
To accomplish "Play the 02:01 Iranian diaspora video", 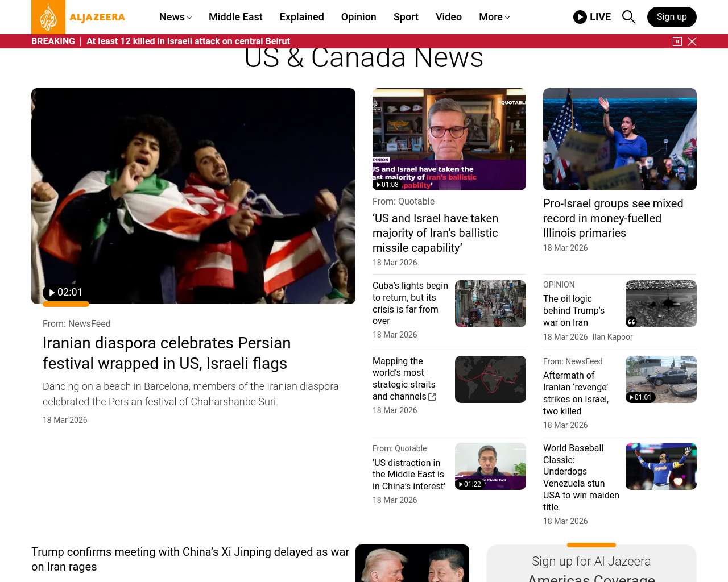I will click(65, 293).
